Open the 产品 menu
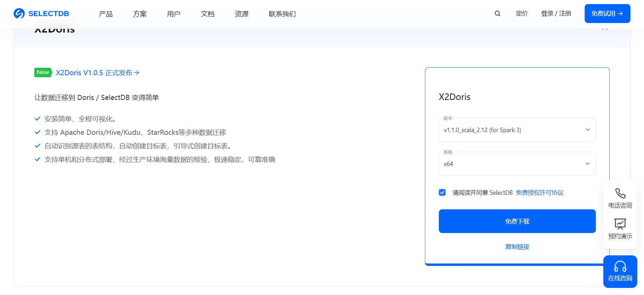This screenshot has width=644, height=295. point(106,14)
